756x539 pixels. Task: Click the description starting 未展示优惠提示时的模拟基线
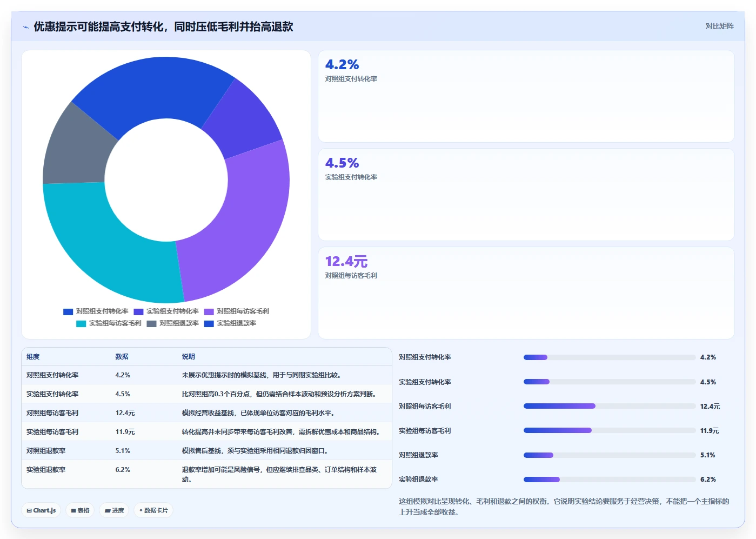pyautogui.click(x=262, y=375)
